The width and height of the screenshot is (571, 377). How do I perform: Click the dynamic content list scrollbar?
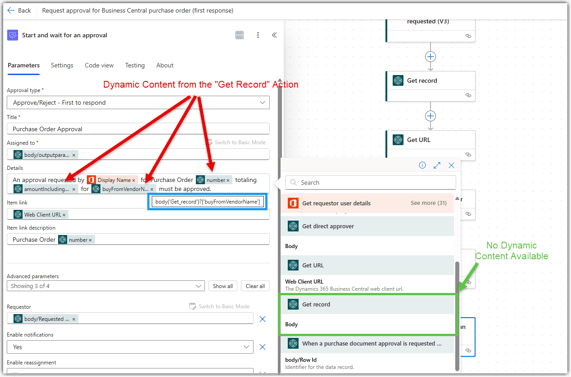pos(457,315)
